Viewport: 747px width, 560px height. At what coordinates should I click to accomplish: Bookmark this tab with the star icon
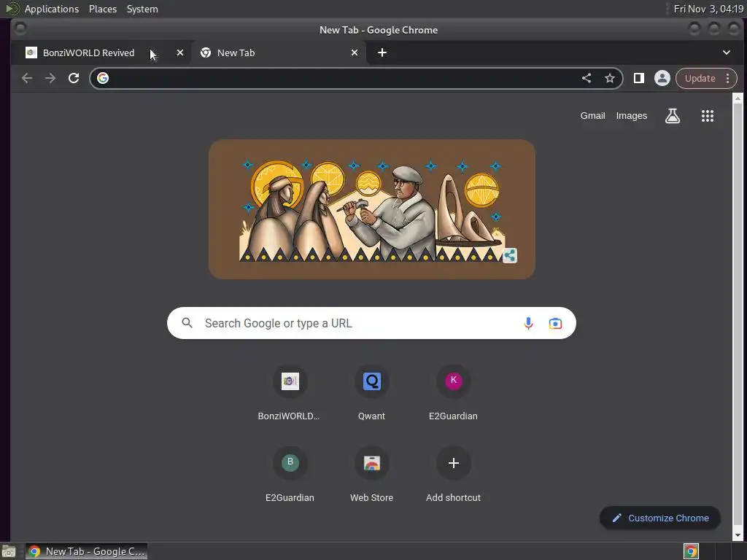click(610, 78)
